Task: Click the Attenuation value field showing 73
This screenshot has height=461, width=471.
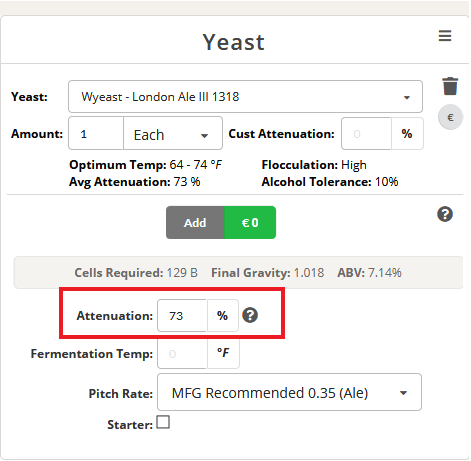Action: [182, 315]
